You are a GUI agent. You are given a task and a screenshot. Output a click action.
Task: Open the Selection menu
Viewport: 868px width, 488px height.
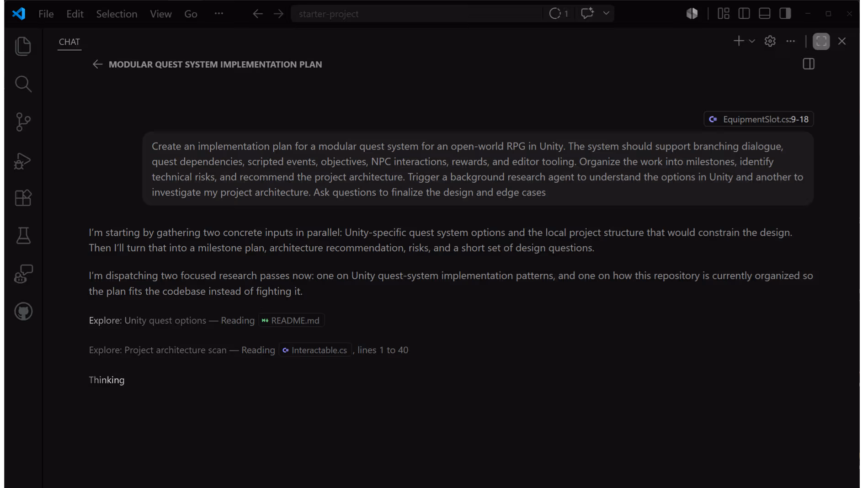[x=117, y=14]
